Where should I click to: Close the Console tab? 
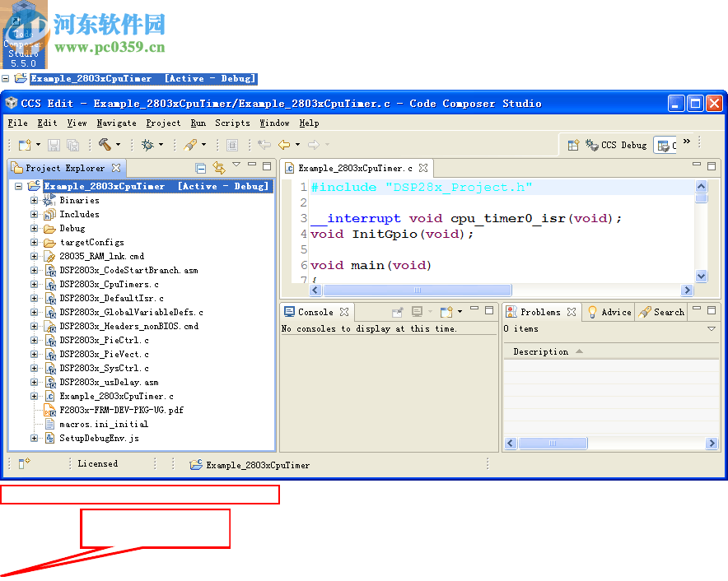(x=344, y=312)
